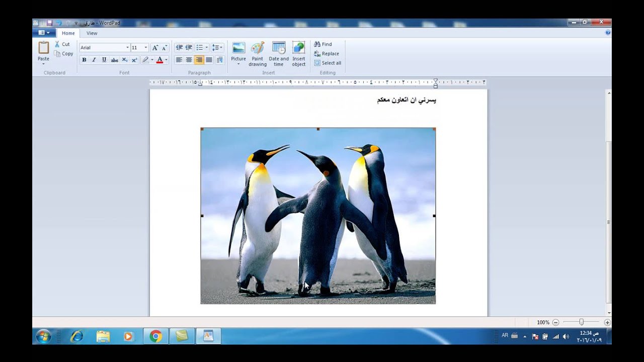Open the Paste options arrow
Screen dimensions: 644x362
point(44,63)
